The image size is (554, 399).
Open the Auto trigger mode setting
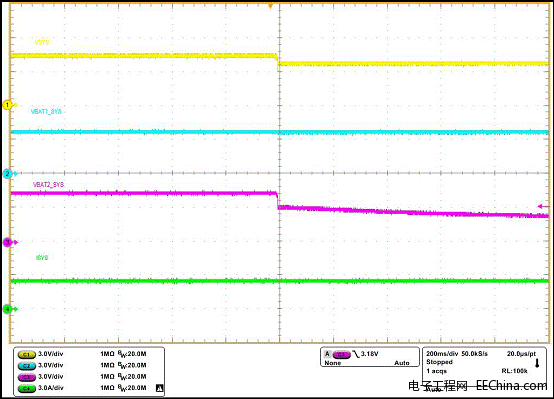(x=402, y=363)
